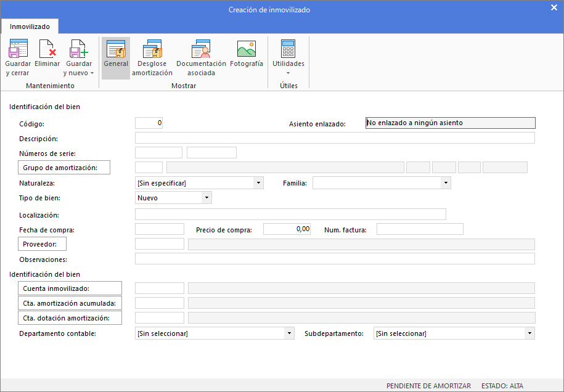Click the Observaciones input field
Image resolution: width=564 pixels, height=392 pixels.
(x=335, y=259)
